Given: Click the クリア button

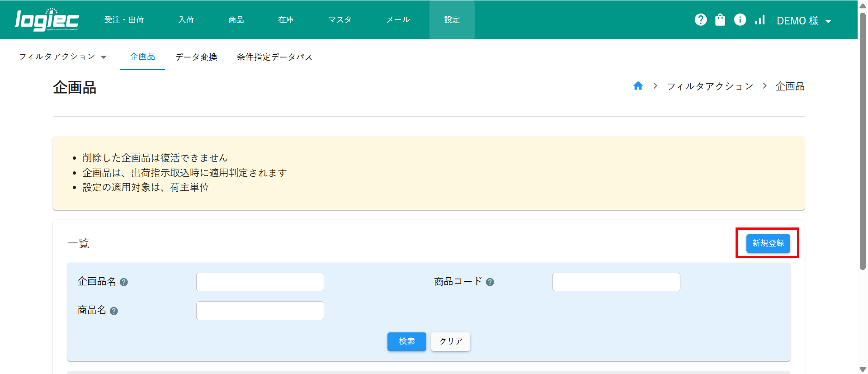Looking at the screenshot, I should point(450,341).
